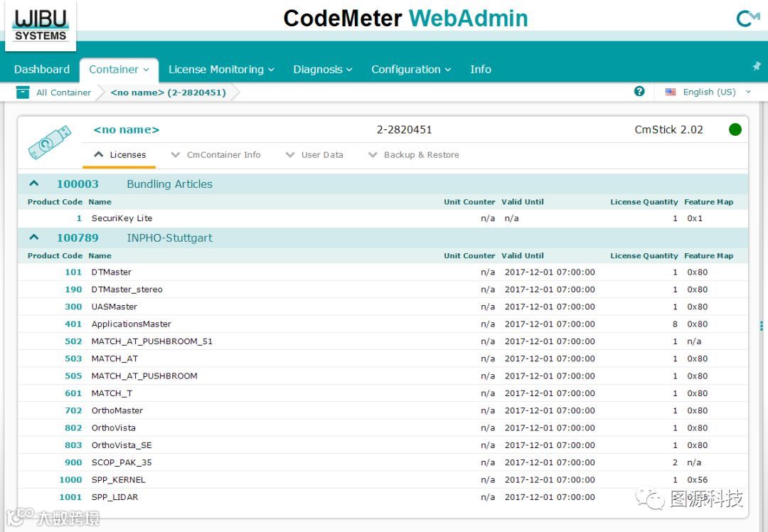Click the SPP_LIDAR name
The image size is (768, 532).
coord(114,497)
